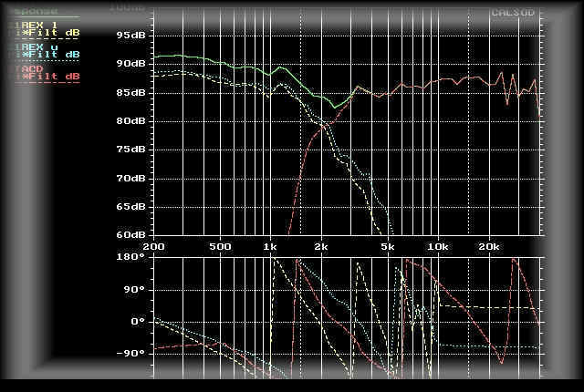The height and width of the screenshot is (392, 584).
Task: Select the 85dB magnitude axis label
Action: (130, 92)
